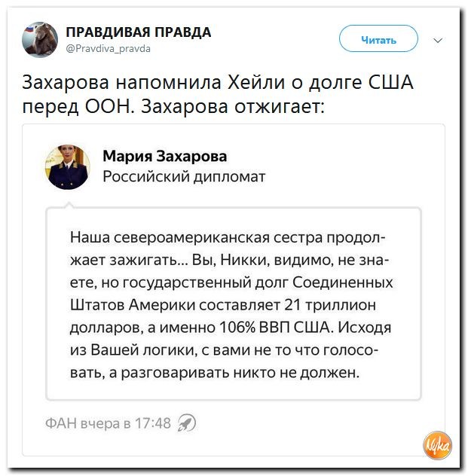
Task: Click the @Pravdiva_pravda handle
Action: tap(109, 48)
